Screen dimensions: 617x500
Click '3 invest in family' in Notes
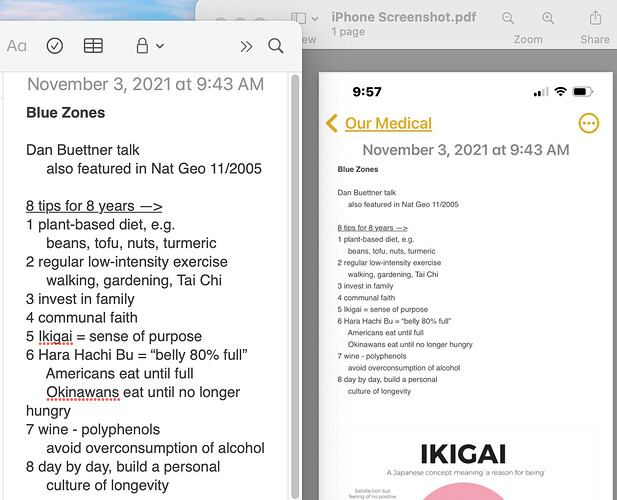tap(80, 299)
